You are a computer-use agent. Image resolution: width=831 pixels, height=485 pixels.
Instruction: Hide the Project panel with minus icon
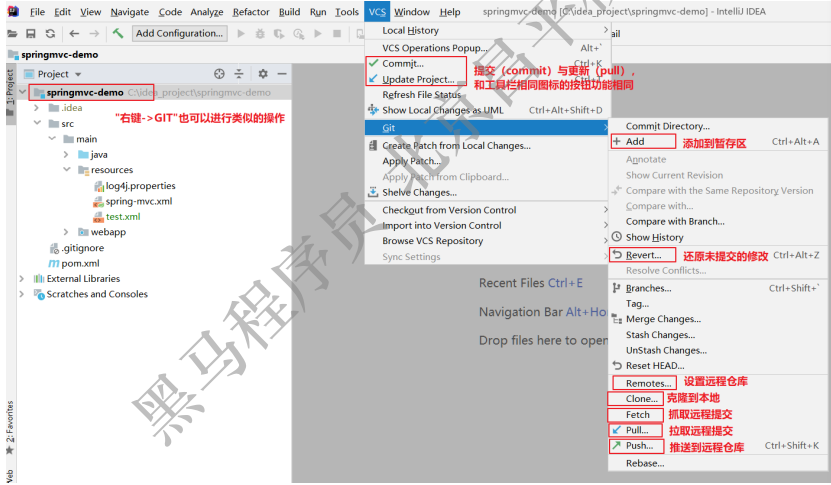tap(282, 74)
